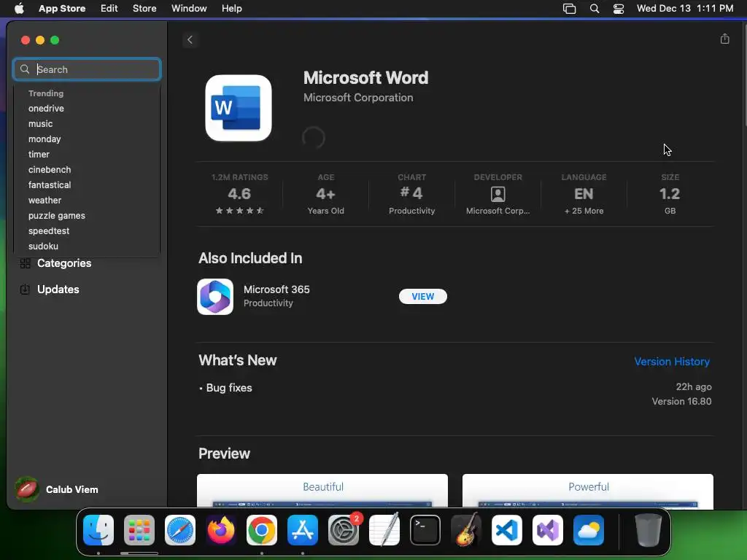Click the search magnifier in sidebar field
Screen dimensions: 747x560
click(25, 69)
